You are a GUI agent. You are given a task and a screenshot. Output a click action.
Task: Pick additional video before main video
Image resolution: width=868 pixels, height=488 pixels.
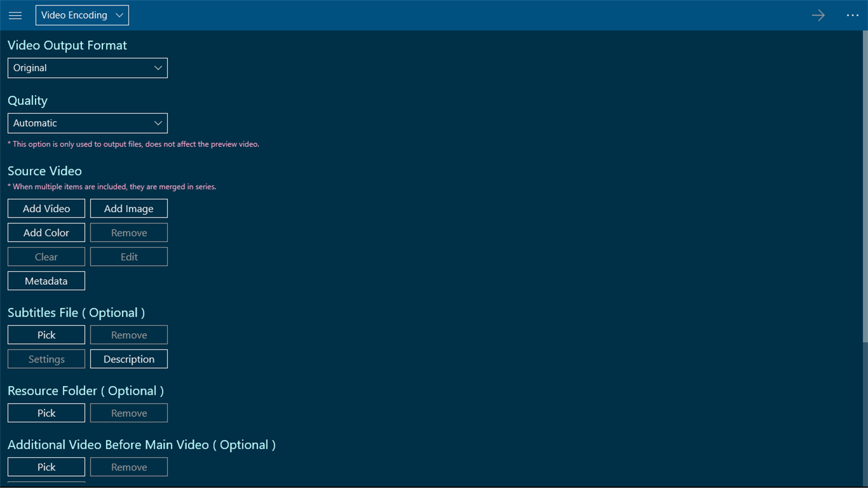click(46, 467)
